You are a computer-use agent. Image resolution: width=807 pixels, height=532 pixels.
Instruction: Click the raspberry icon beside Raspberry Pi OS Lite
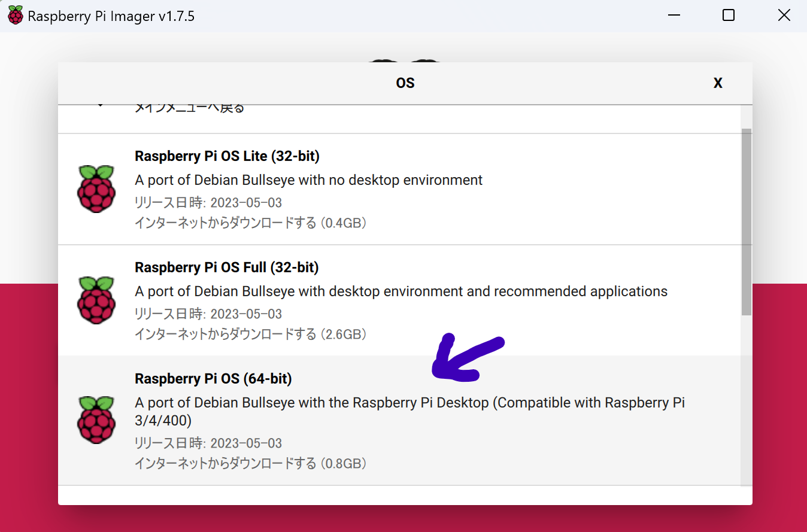click(96, 189)
